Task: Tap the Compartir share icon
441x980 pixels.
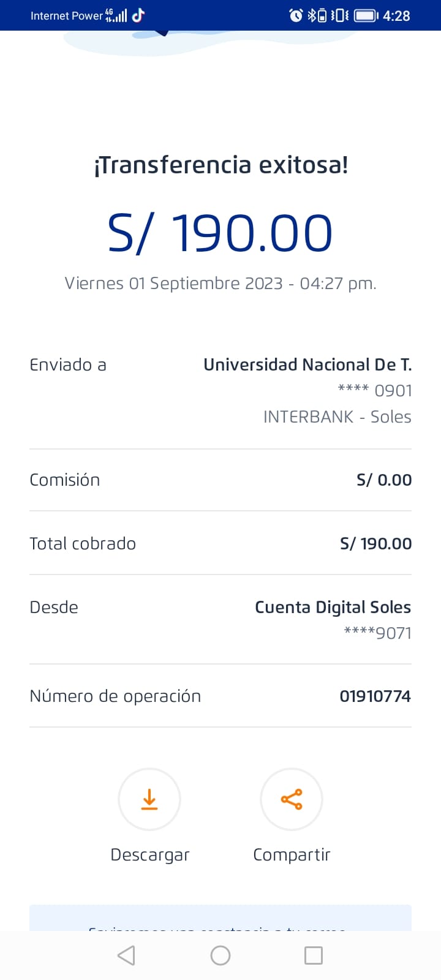Action: coord(292,799)
